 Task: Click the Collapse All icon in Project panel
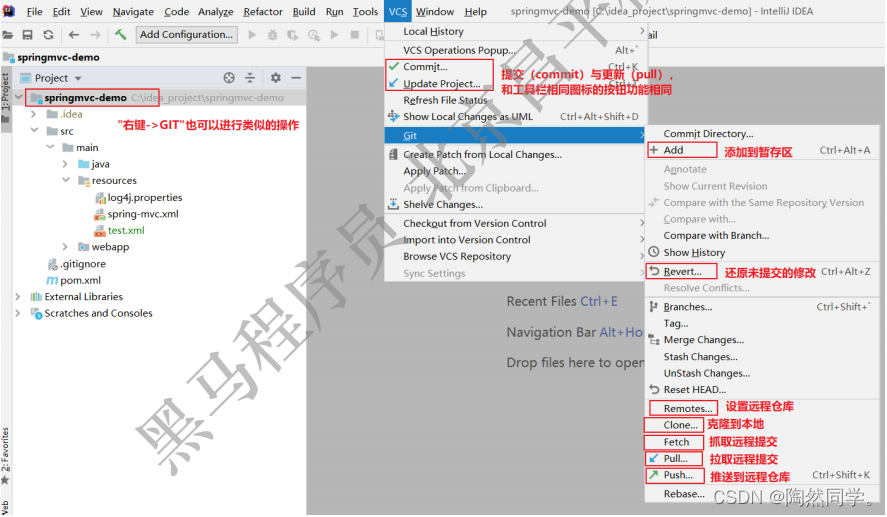pyautogui.click(x=250, y=77)
